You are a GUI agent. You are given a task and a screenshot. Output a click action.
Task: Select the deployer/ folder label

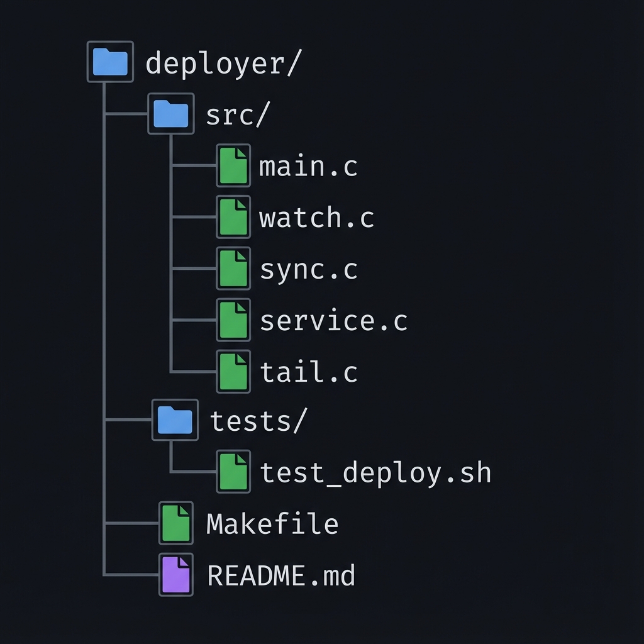pos(222,61)
